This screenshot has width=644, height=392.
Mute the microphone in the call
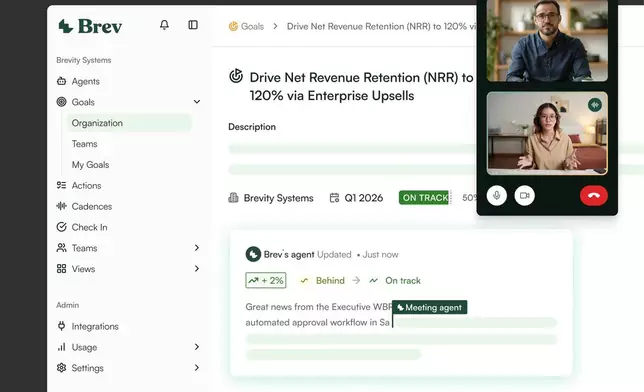pos(497,196)
